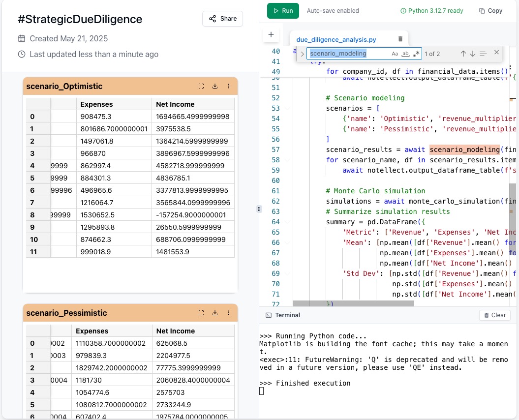
Task: Open the due_diligence_analysis.py tab
Action: [x=336, y=39]
